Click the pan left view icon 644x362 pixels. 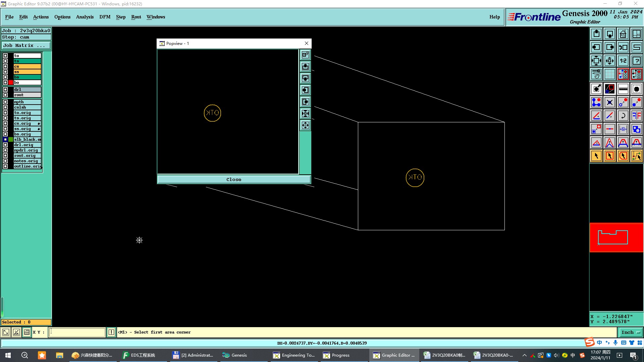[596, 47]
